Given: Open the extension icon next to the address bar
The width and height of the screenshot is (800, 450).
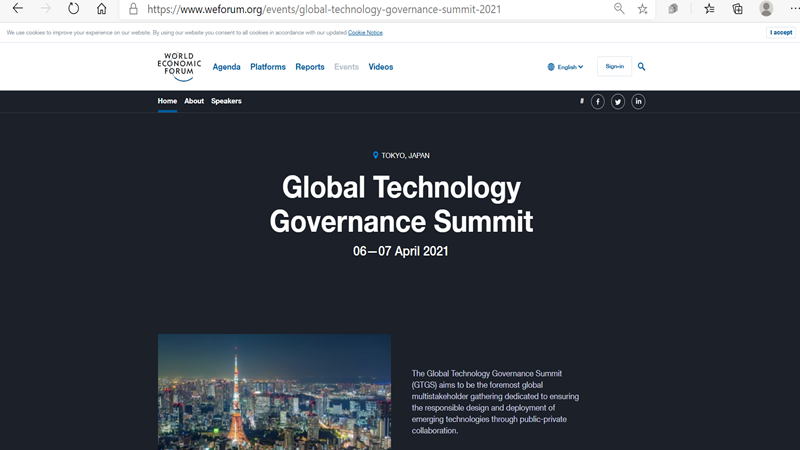Looking at the screenshot, I should click(x=673, y=9).
